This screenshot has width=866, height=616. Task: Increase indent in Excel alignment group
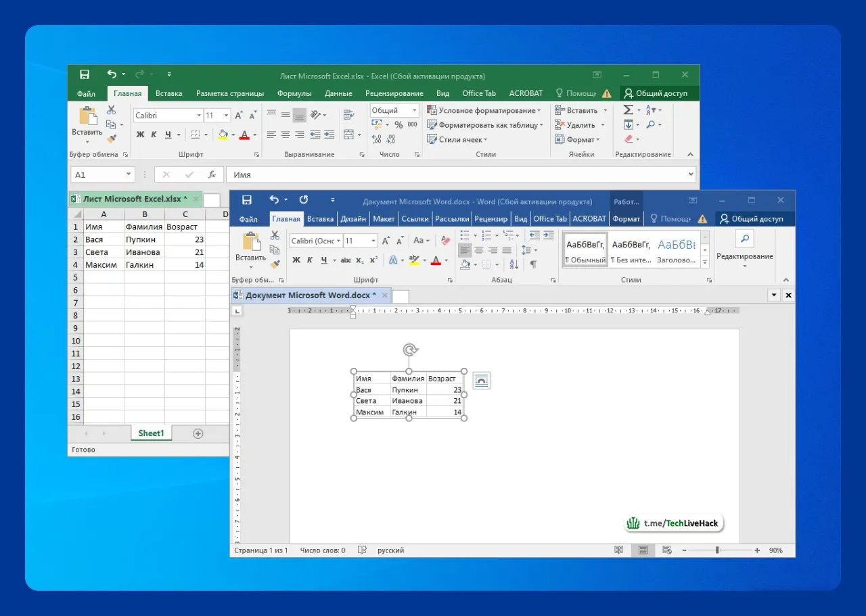[x=329, y=135]
